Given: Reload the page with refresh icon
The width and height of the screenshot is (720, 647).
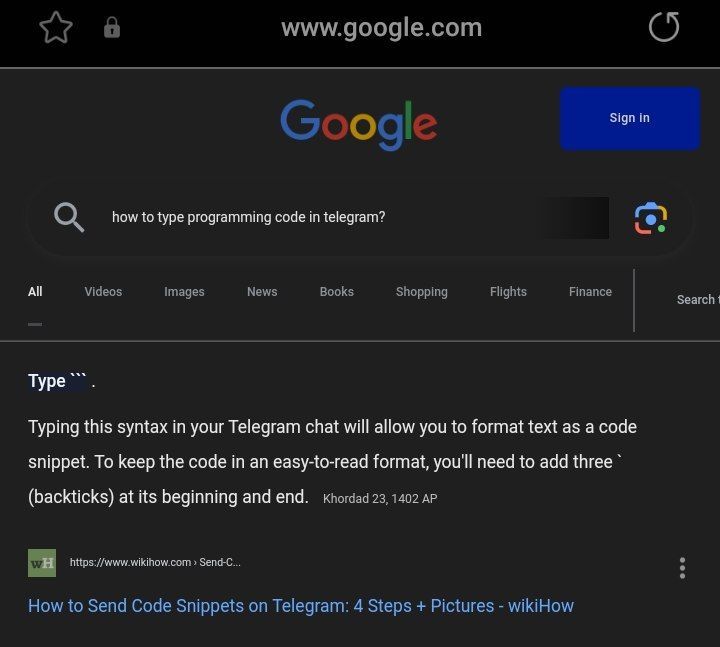Looking at the screenshot, I should (x=664, y=27).
